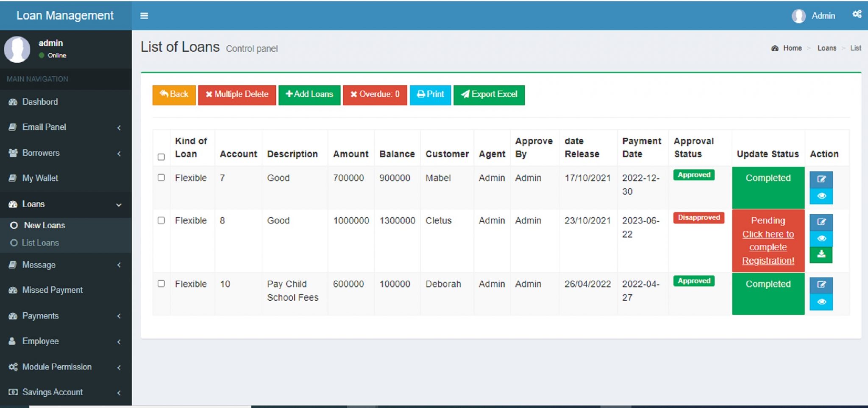Check the select-all checkbox in table header

pyautogui.click(x=161, y=157)
